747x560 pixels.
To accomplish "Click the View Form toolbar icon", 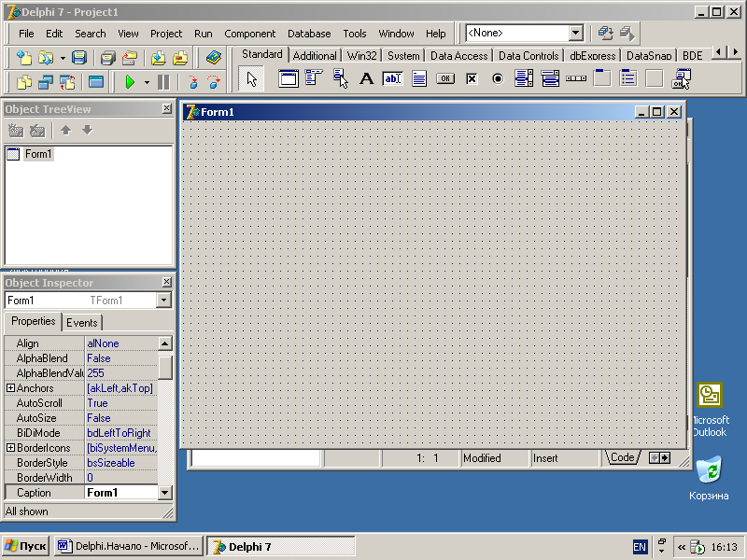I will [x=46, y=82].
